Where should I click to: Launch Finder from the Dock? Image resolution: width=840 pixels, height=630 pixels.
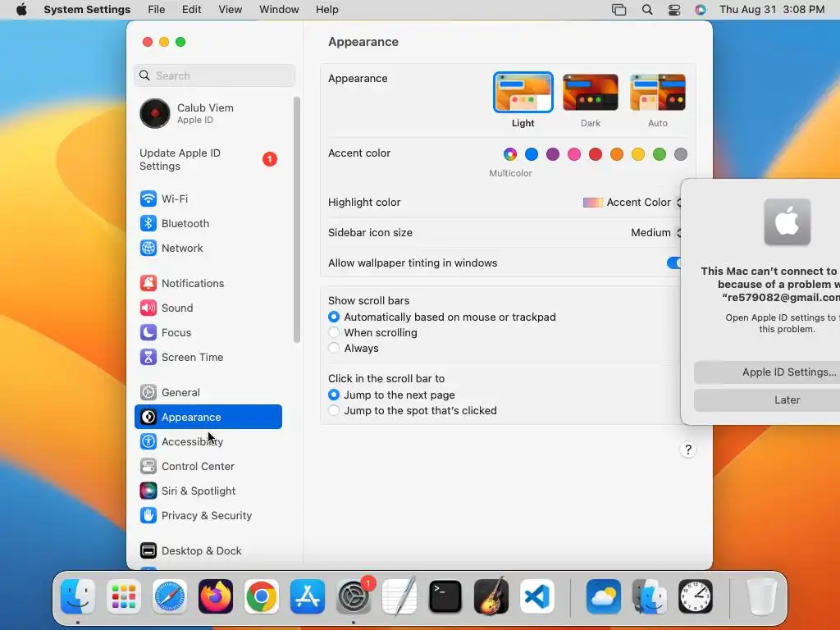click(x=78, y=596)
